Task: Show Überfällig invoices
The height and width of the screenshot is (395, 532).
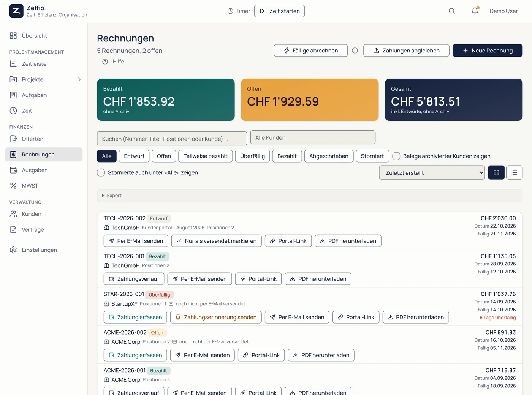Action: click(x=253, y=156)
